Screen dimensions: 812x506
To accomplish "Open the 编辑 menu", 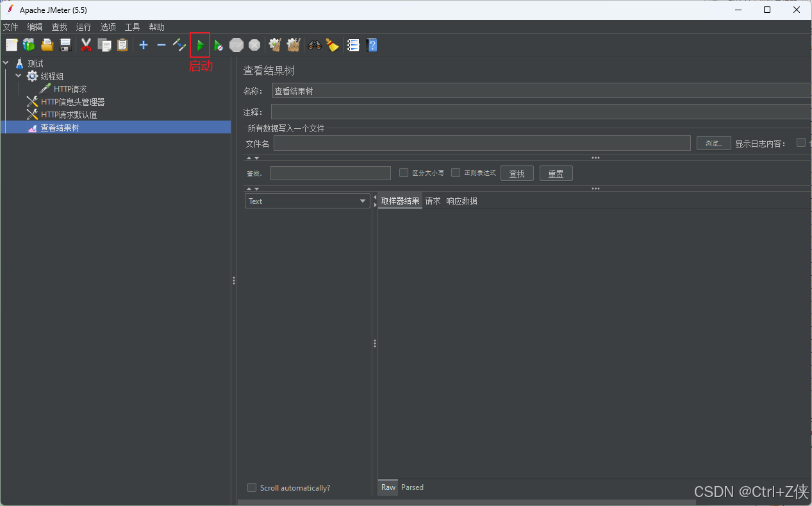I will click(35, 27).
